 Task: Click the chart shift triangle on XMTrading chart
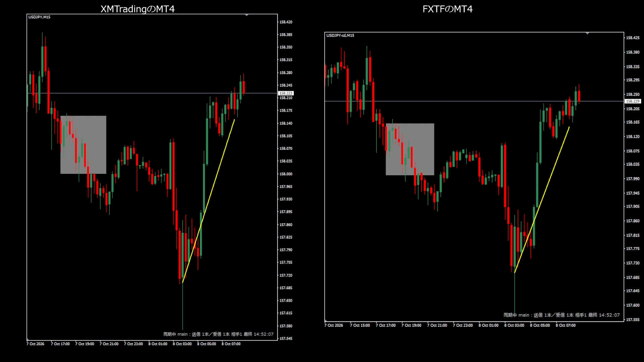247,15
